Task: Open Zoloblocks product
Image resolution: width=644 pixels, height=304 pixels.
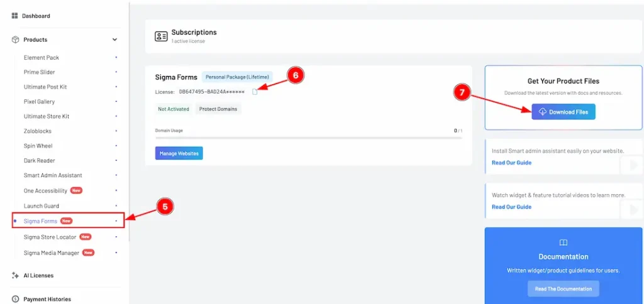Action: 37,131
